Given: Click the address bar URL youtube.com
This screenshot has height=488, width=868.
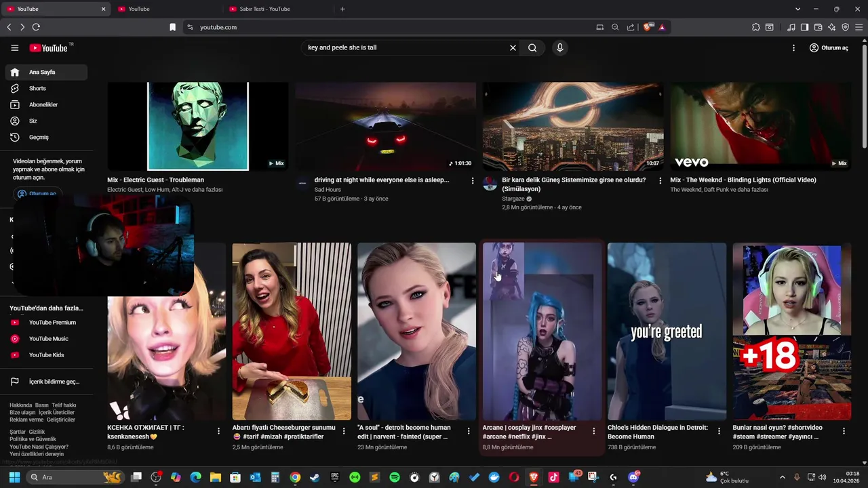Looking at the screenshot, I should (218, 27).
